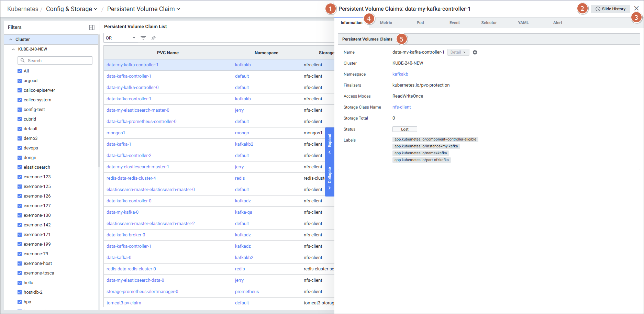
Task: Switch to the YAML tab
Action: tap(523, 23)
